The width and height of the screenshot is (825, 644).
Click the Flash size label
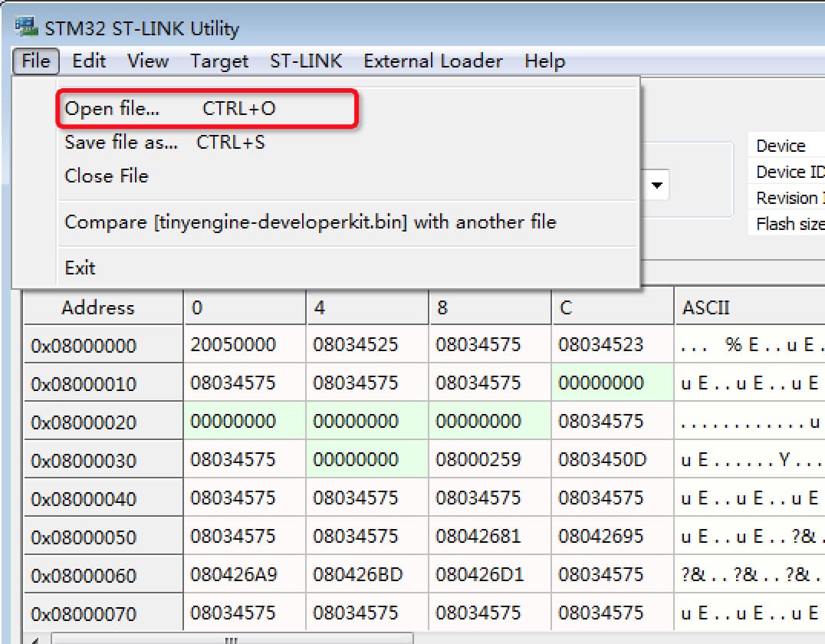pyautogui.click(x=790, y=224)
